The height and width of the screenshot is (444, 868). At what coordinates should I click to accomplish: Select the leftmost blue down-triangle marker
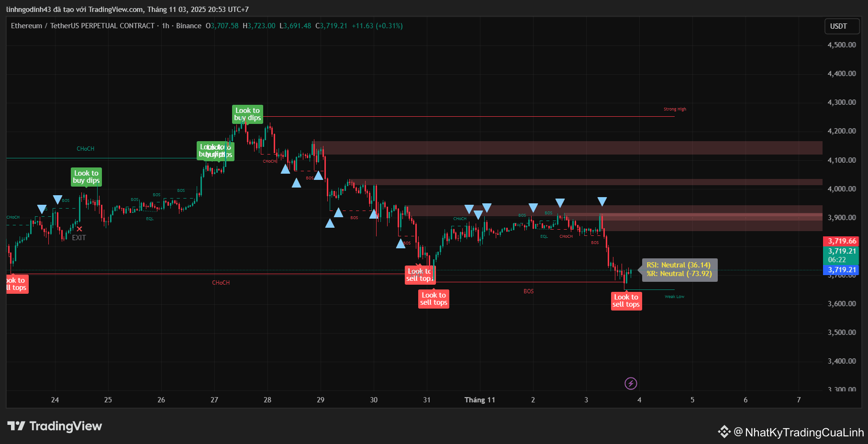click(42, 209)
